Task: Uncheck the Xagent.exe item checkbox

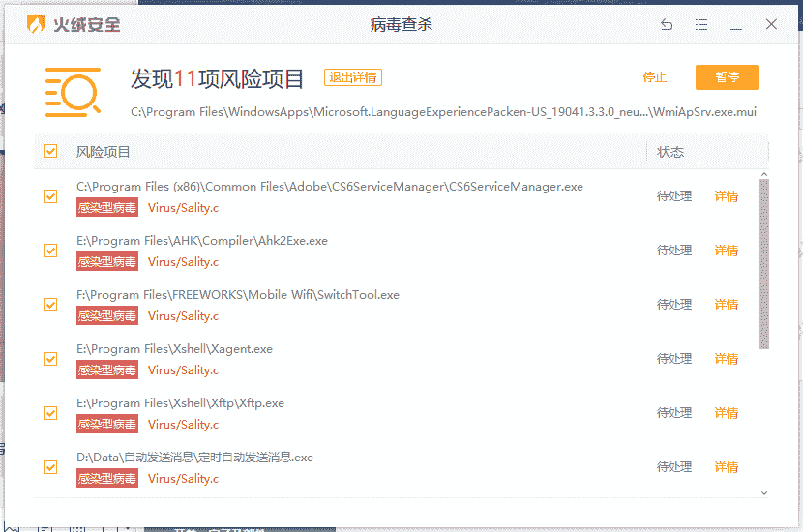Action: pyautogui.click(x=50, y=359)
